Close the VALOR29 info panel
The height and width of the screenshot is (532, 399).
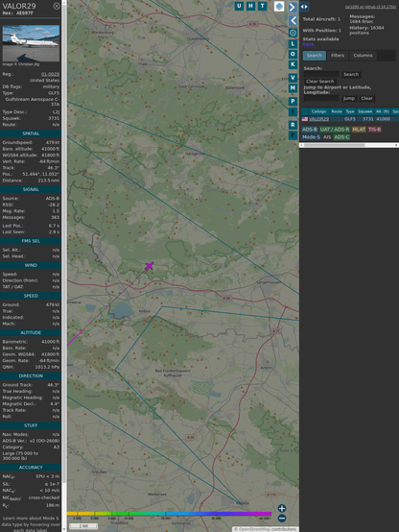[57, 6]
